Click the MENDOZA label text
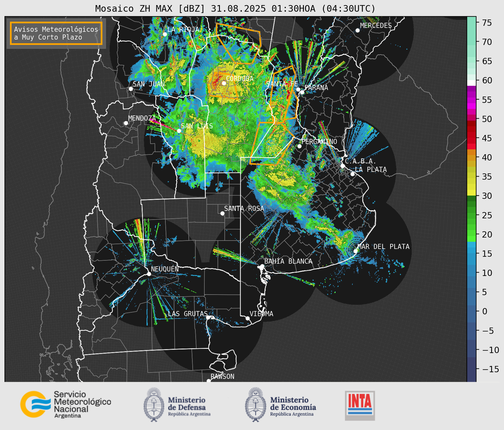504x430 pixels. (x=142, y=118)
